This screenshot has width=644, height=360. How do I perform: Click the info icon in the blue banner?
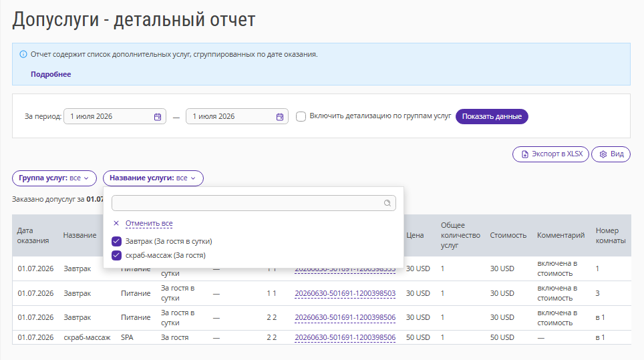[23, 54]
